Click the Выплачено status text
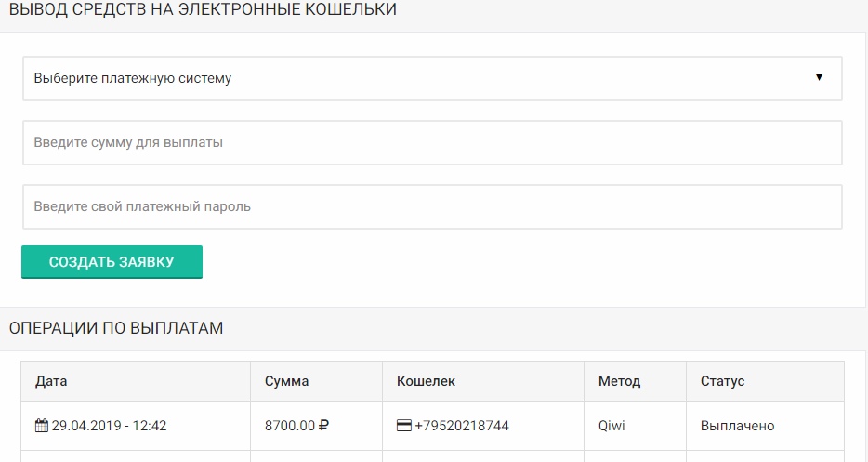The height and width of the screenshot is (462, 868). (737, 426)
